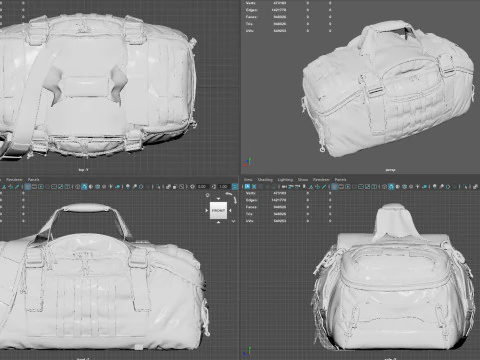Click X-Ray Joints icon in front view toolbar

[182, 187]
